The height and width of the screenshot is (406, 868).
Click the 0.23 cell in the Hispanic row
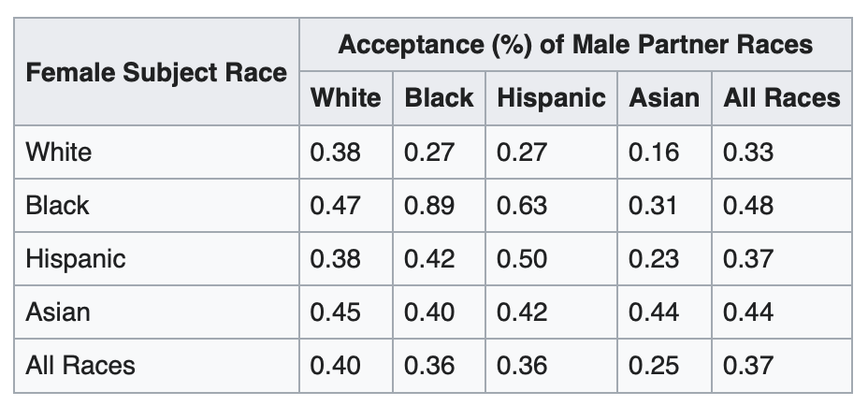(x=654, y=258)
